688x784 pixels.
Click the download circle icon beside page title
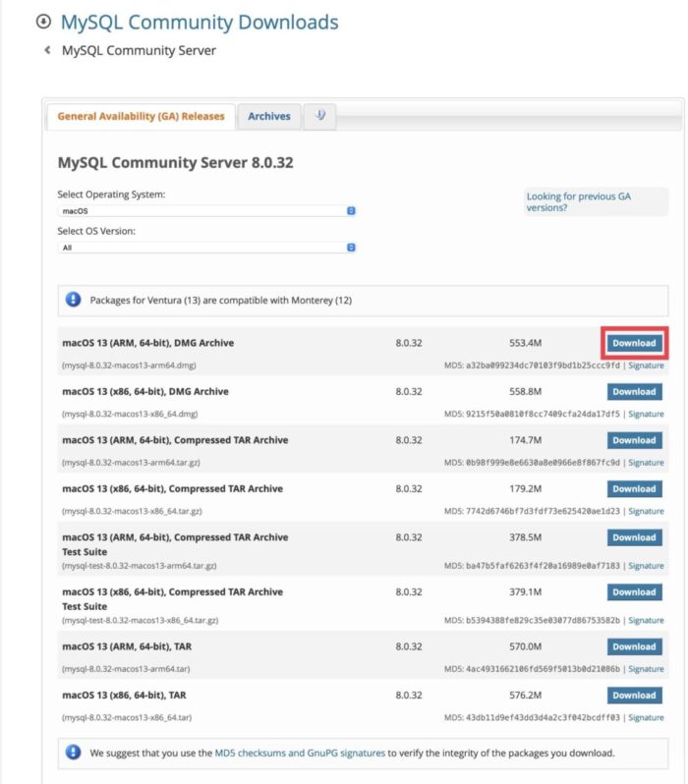[43, 22]
